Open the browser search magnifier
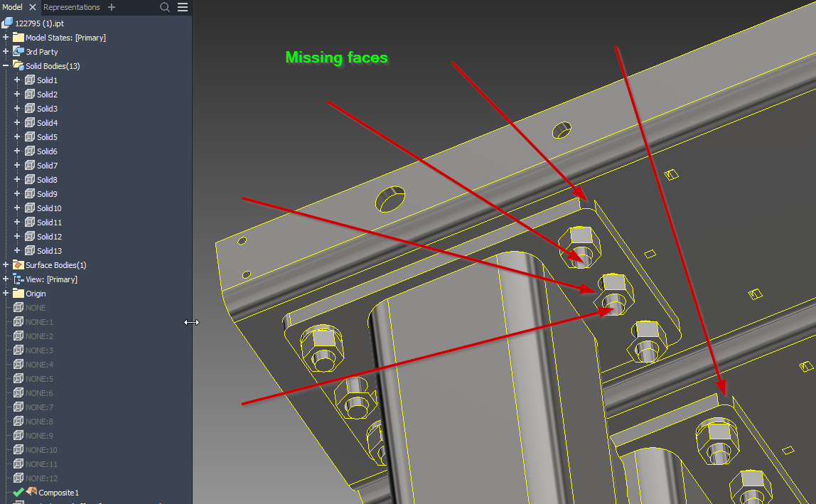 click(164, 7)
